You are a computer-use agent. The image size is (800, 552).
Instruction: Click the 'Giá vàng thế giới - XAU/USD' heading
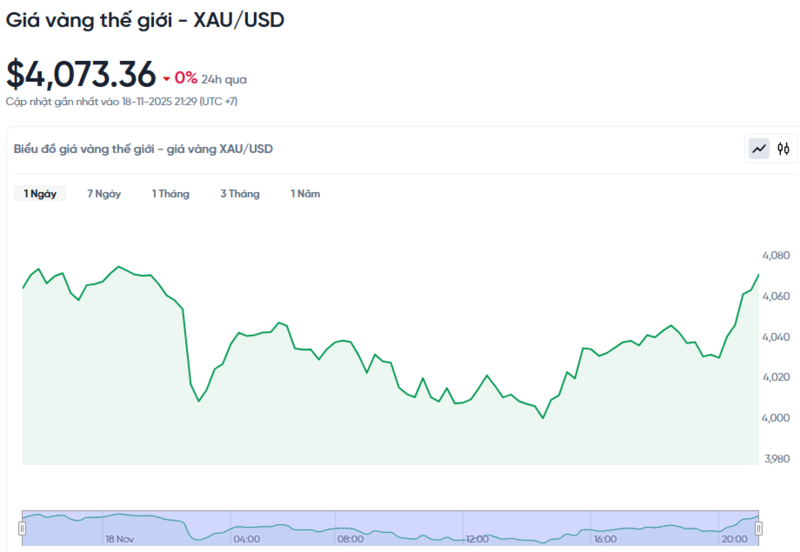[145, 20]
